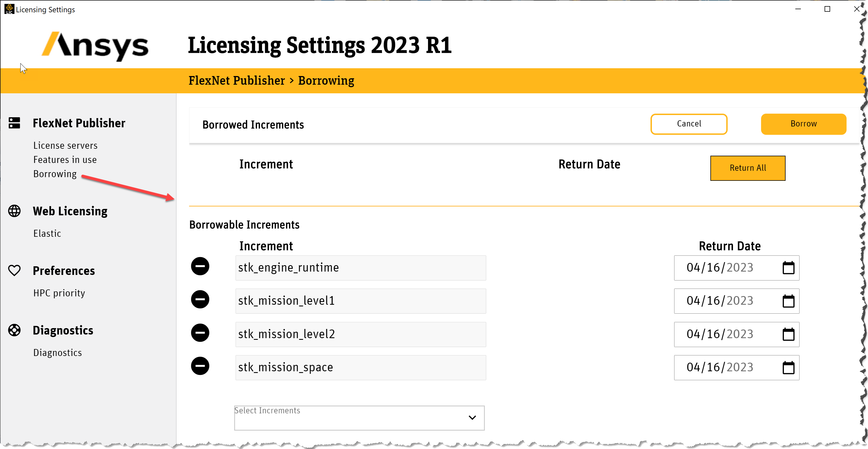Screen dimensions: 868x449
Task: Remove the stk_mission_space increment
Action: point(200,366)
